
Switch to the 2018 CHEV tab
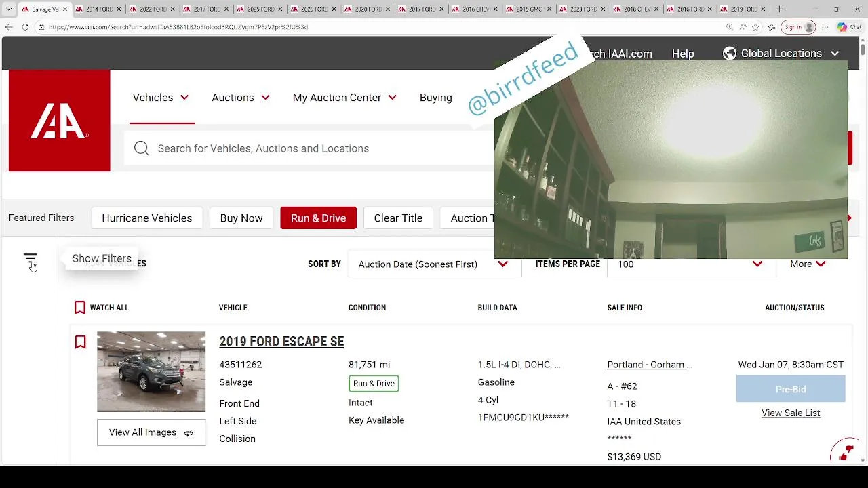[636, 9]
